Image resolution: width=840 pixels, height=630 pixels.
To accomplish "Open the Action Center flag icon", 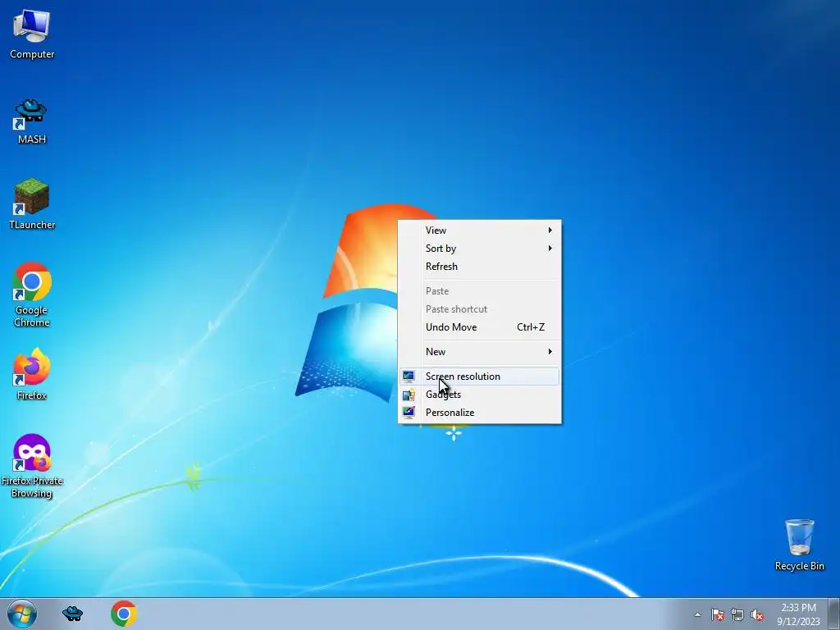I will click(718, 614).
